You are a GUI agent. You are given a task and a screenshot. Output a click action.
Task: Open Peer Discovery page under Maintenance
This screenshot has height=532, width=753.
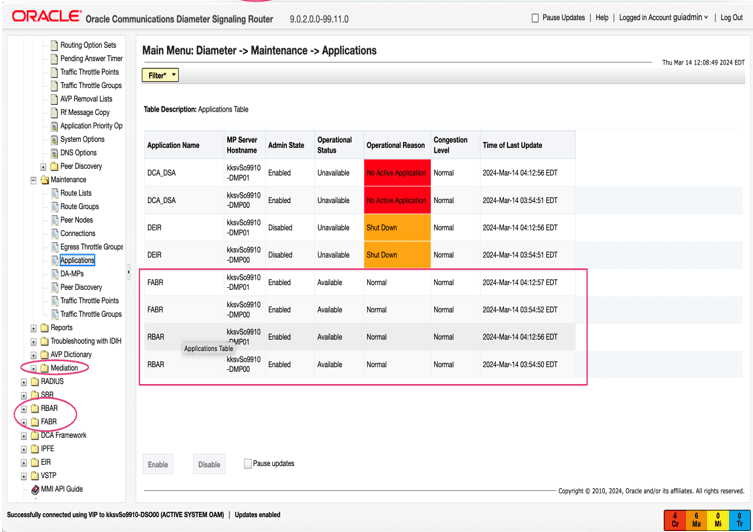click(81, 287)
